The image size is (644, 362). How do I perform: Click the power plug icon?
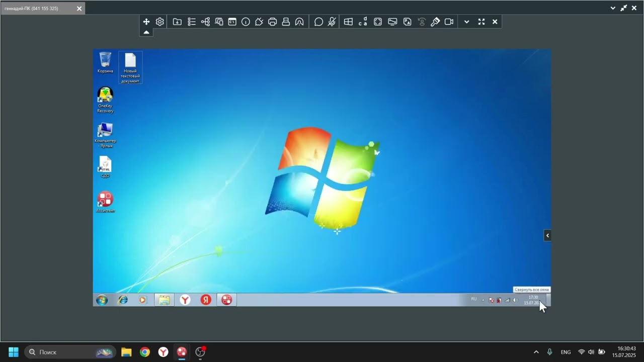pos(259,22)
